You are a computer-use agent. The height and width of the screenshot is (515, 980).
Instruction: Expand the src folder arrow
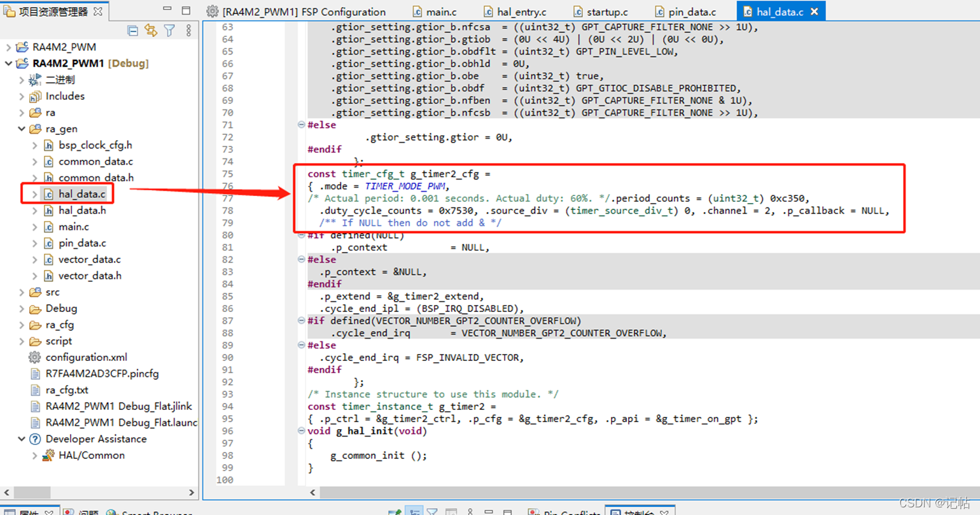[22, 292]
